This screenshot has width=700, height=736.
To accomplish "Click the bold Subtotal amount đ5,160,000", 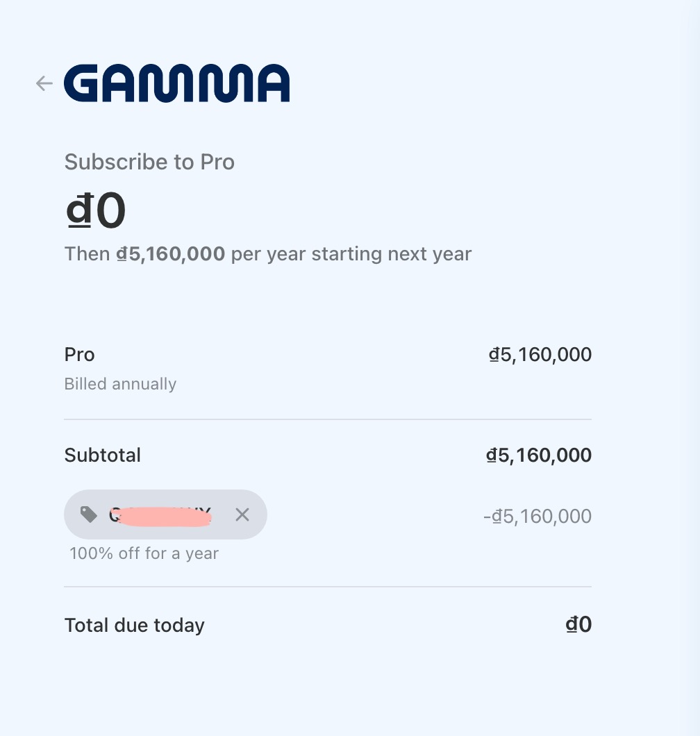I will (539, 455).
